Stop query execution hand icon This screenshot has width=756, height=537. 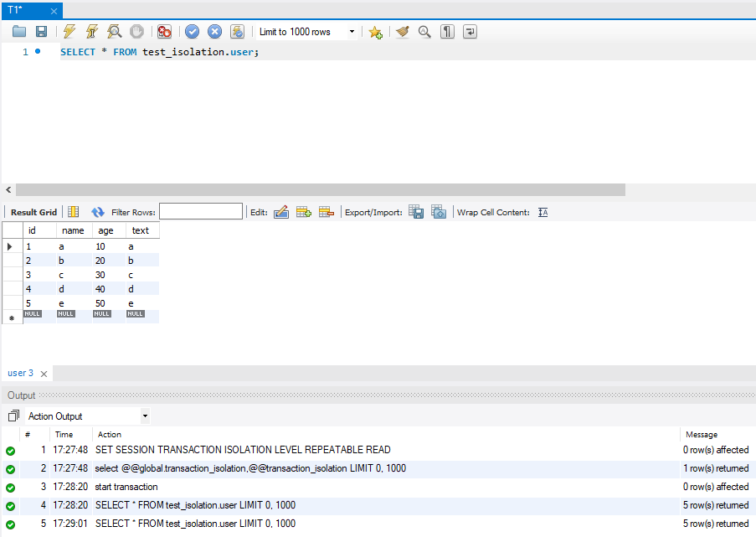(x=137, y=31)
